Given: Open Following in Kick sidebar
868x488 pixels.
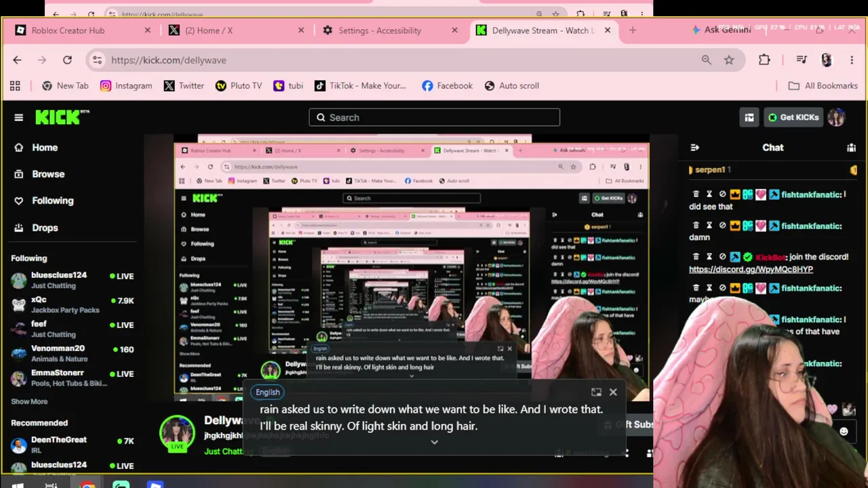Looking at the screenshot, I should tap(44, 201).
